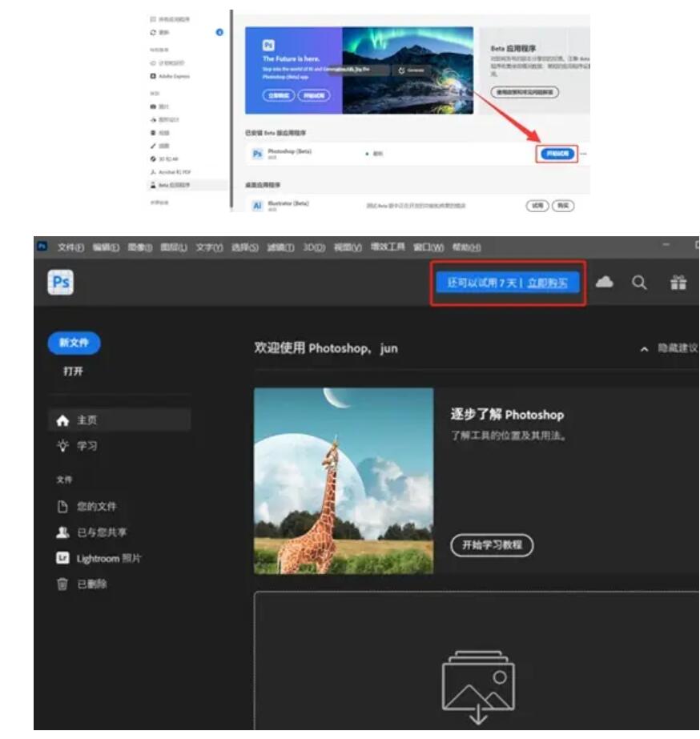The height and width of the screenshot is (739, 700).
Task: Open 已与您共享 shared files
Action: (x=91, y=532)
